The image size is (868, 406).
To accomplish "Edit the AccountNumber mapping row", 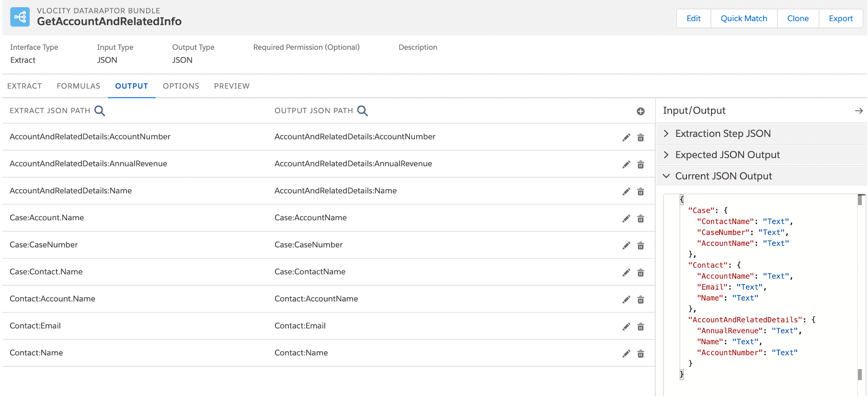I will [626, 138].
